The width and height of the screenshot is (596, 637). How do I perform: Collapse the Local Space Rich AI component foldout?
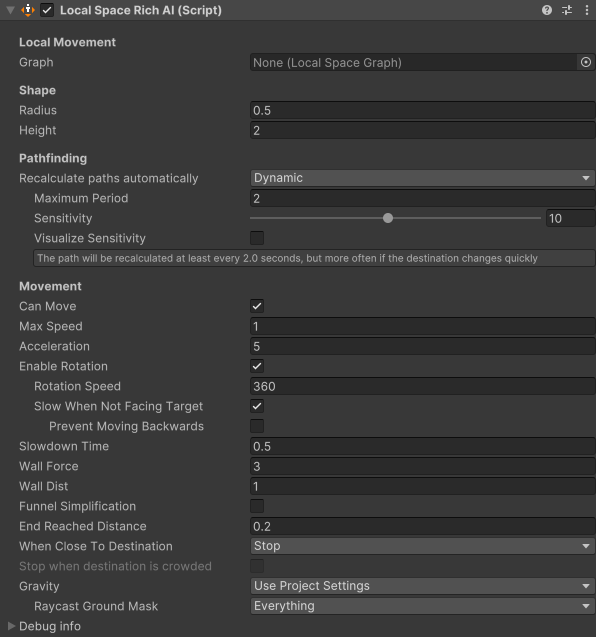[x=10, y=10]
